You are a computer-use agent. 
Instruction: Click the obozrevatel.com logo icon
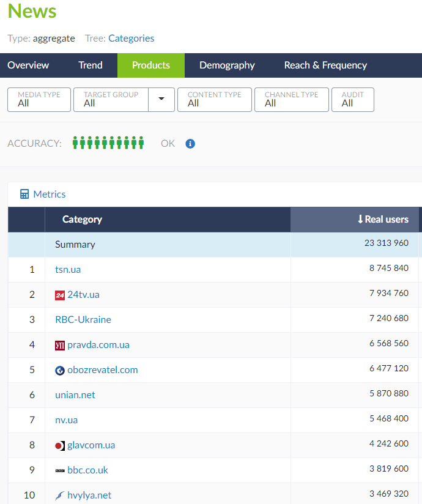[x=59, y=370]
